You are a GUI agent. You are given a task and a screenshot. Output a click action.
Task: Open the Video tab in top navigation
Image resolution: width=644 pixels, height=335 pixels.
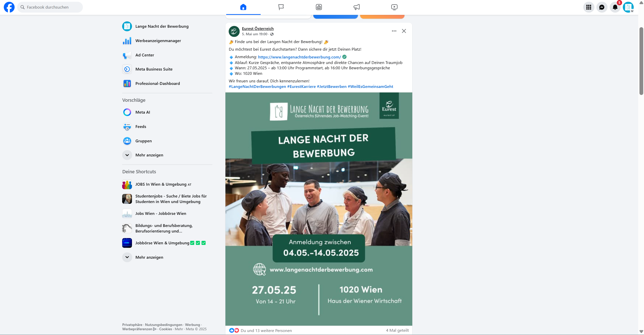tap(394, 7)
